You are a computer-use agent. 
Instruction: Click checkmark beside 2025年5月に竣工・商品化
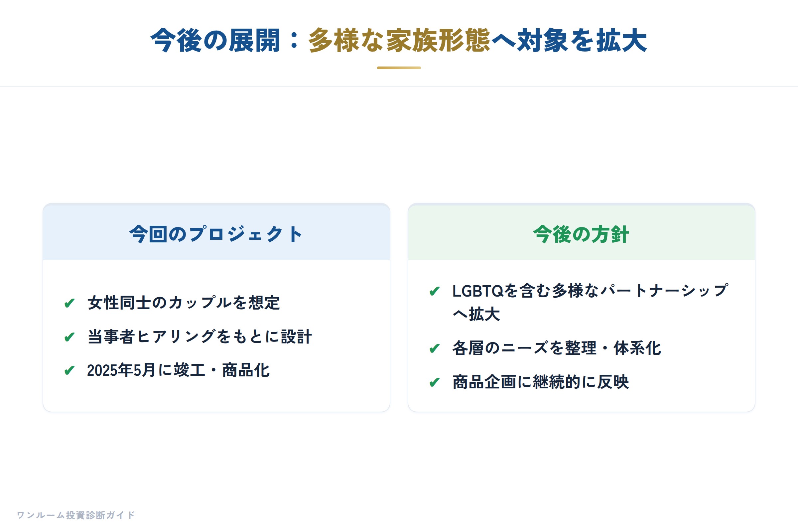tap(69, 370)
